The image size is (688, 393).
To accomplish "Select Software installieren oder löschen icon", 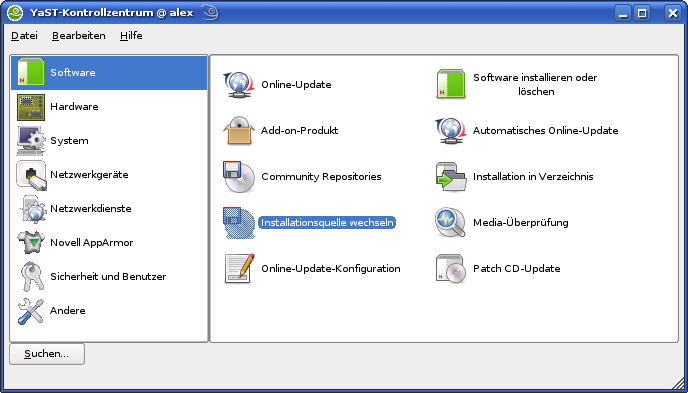I will point(451,84).
